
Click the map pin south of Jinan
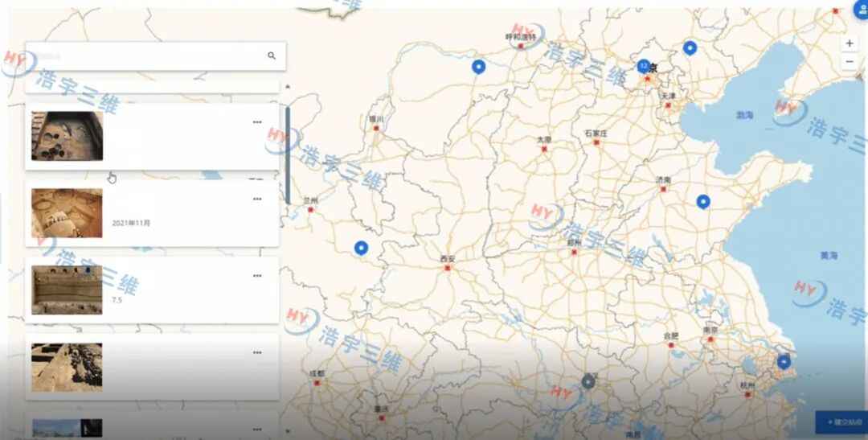coord(703,201)
